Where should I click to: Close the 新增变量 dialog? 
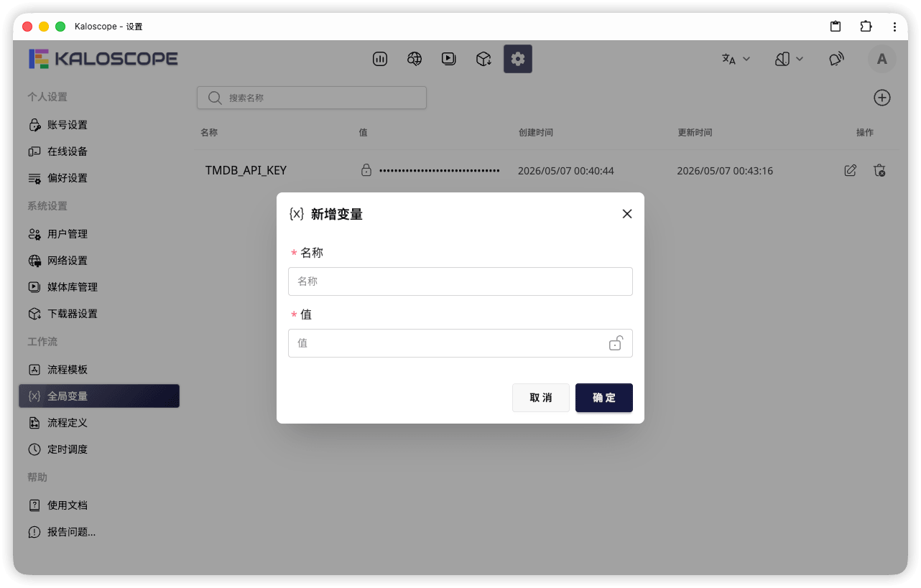coord(627,214)
